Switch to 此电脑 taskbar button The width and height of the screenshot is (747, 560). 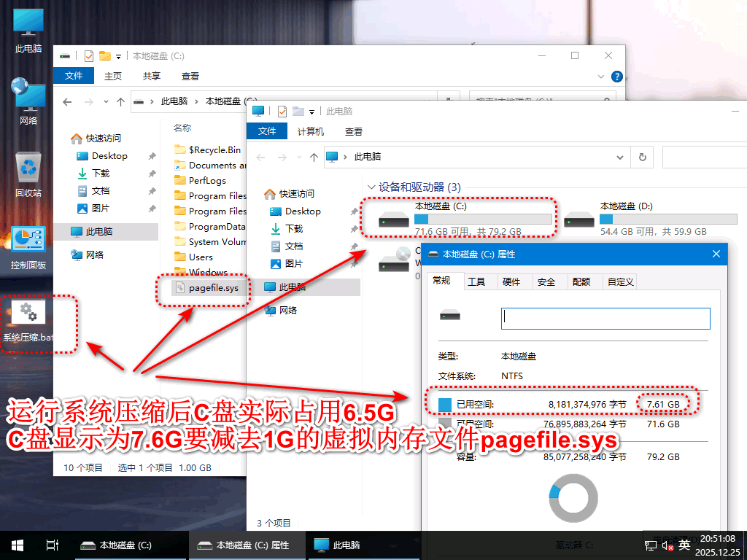tap(364, 545)
